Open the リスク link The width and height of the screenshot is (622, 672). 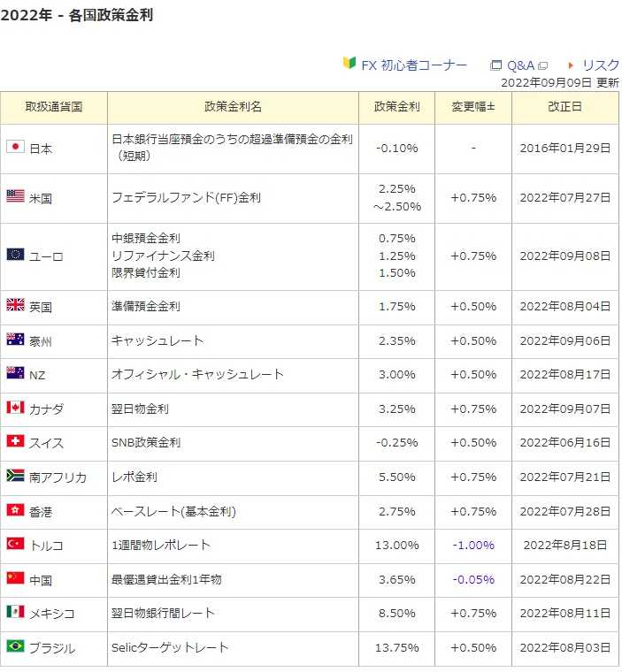[601, 65]
